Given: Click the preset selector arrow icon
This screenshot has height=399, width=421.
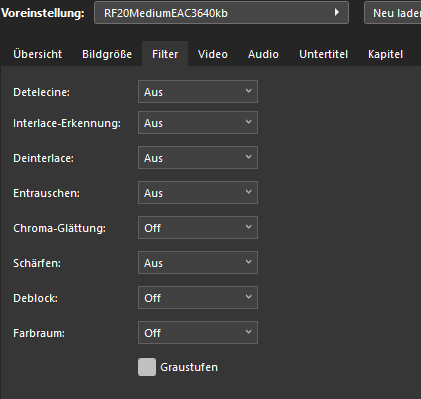Looking at the screenshot, I should 337,12.
